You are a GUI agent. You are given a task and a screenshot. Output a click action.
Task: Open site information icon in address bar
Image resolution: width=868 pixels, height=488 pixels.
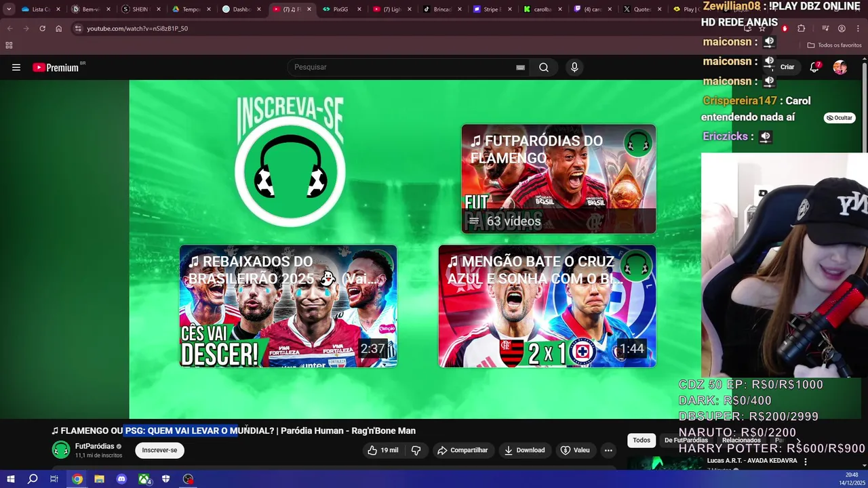[78, 28]
